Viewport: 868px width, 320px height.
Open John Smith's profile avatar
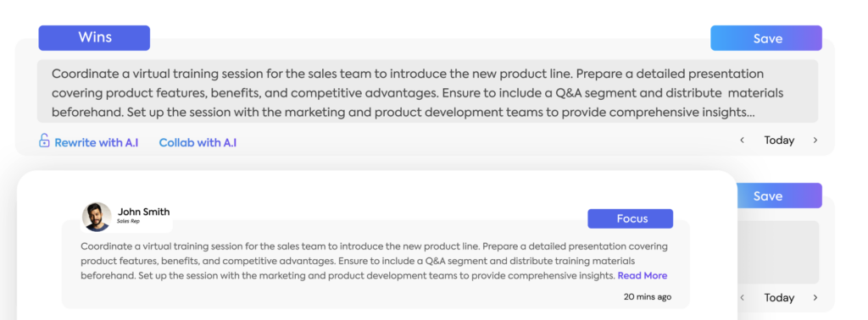tap(97, 217)
